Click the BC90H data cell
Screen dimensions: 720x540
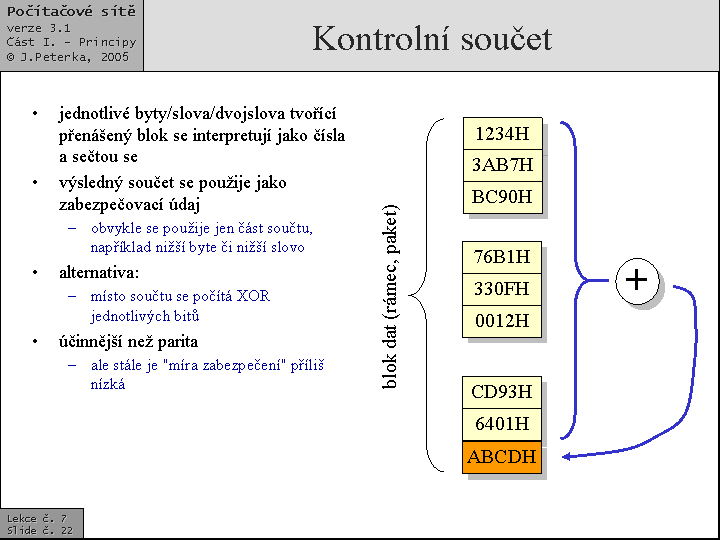502,197
